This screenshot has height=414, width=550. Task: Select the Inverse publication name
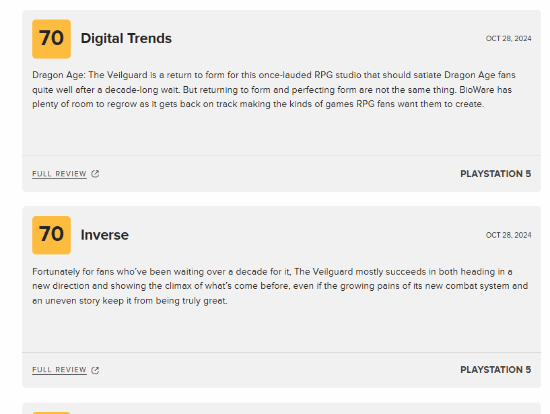point(105,235)
